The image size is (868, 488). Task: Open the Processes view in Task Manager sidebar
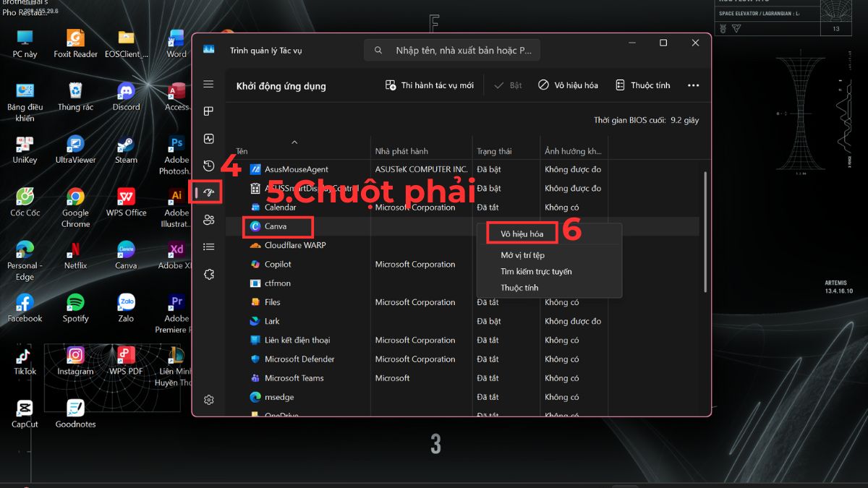(208, 111)
